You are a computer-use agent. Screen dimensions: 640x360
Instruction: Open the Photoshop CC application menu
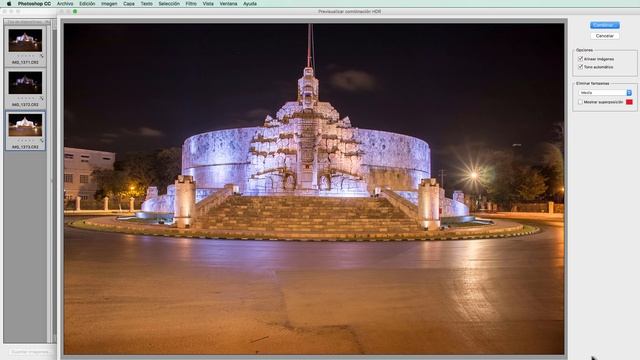(34, 4)
